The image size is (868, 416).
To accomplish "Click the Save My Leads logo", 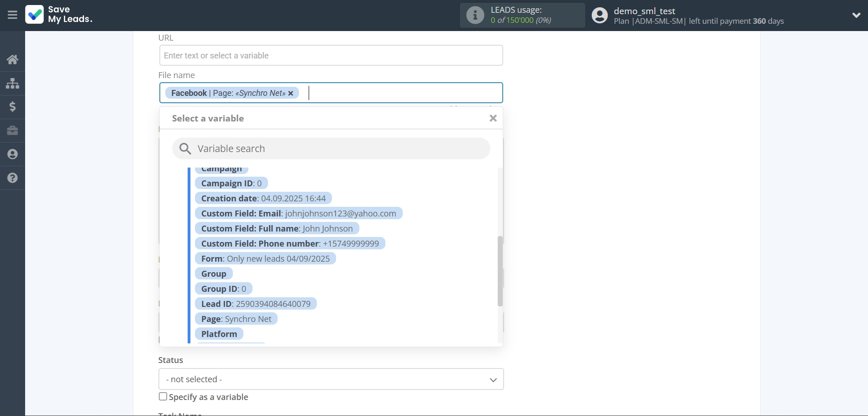I will (x=59, y=15).
